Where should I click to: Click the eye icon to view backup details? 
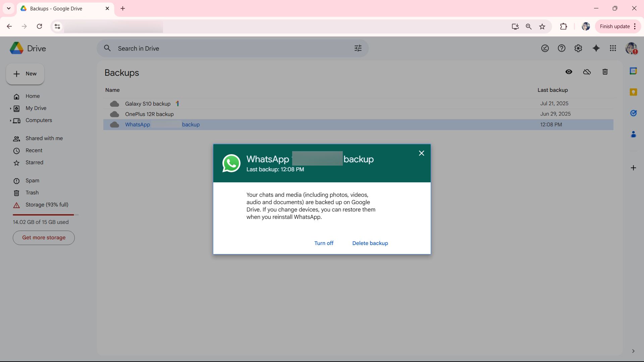[569, 72]
